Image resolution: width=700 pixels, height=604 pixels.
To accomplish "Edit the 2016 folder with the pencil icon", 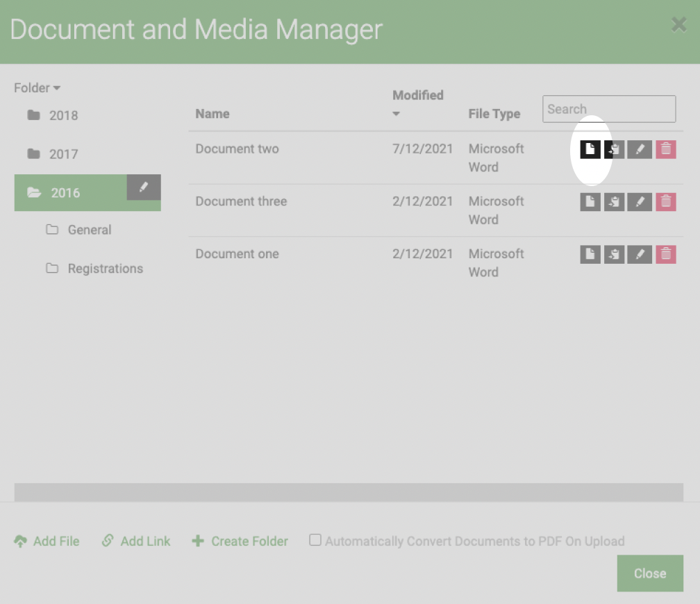I will coord(144,187).
